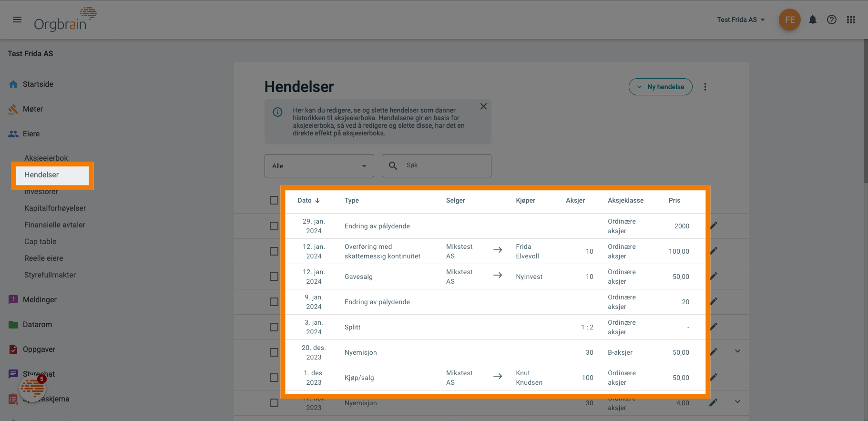Edit the Gavesalg row
This screenshot has width=868, height=421.
coord(714,276)
